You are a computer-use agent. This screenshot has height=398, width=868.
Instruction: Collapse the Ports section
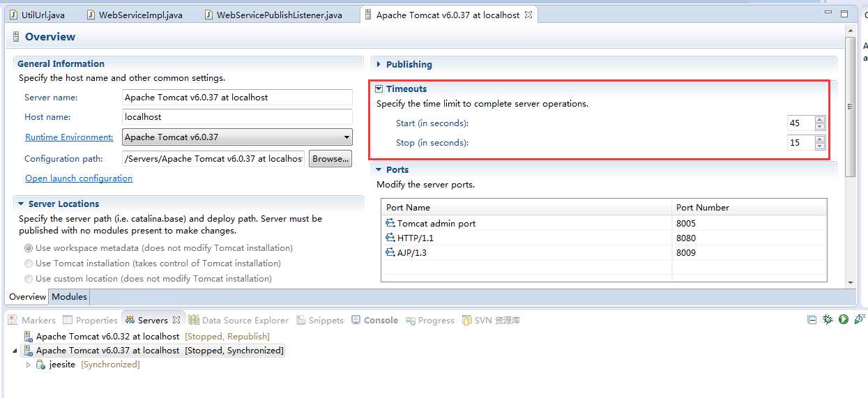coord(379,169)
